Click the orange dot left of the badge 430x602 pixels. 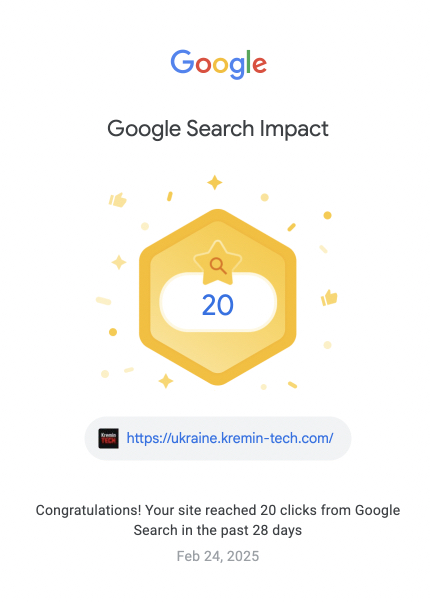113,332
